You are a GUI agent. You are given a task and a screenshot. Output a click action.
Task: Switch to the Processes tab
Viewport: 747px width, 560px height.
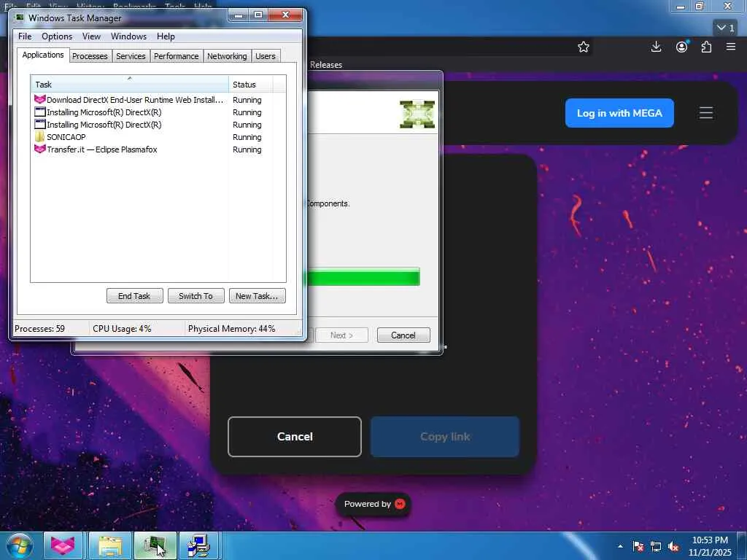click(x=90, y=56)
